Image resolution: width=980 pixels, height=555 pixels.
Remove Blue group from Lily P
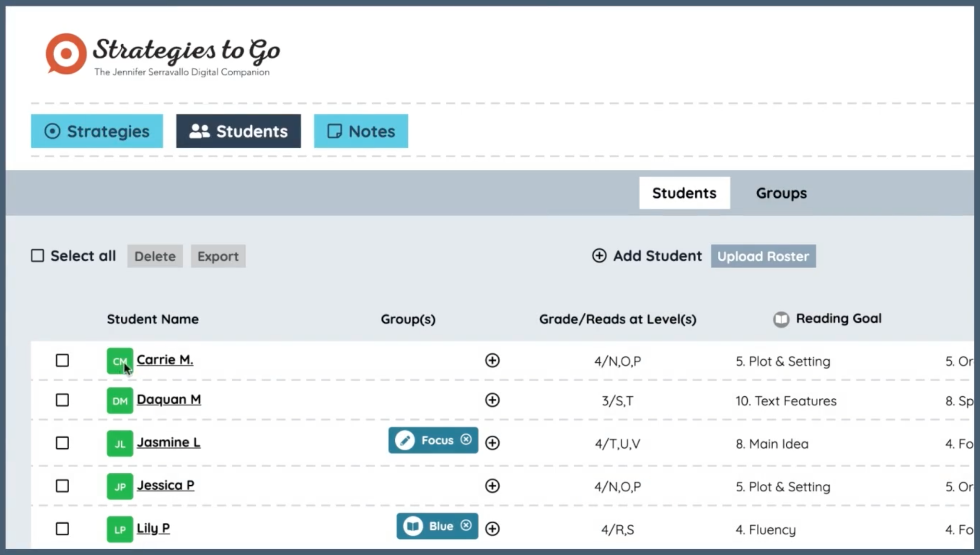pos(465,526)
